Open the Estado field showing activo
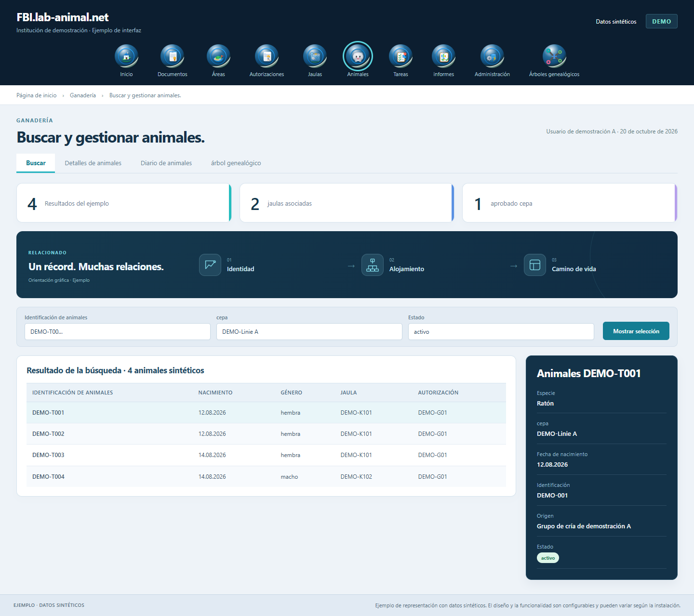 (501, 332)
